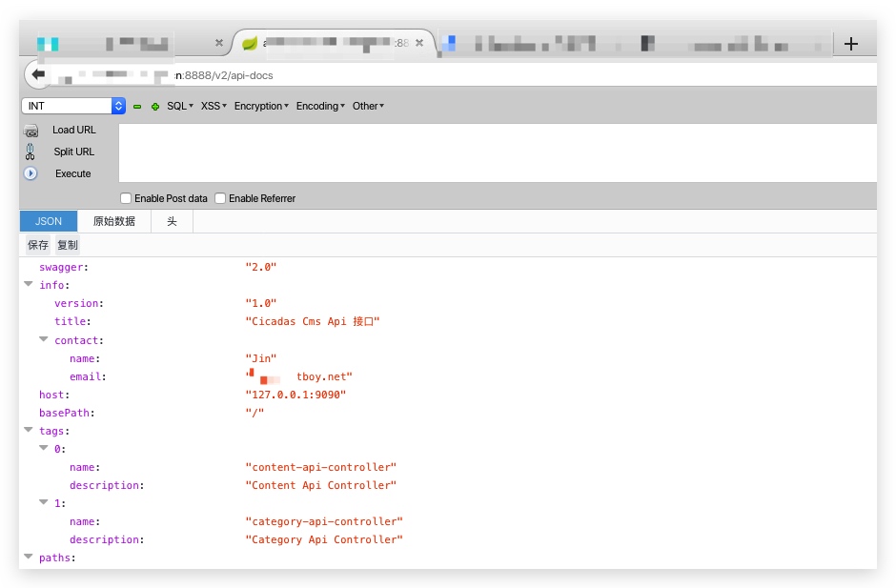Screen dimensions: 896x588
Task: Click the Load URL printer icon
Action: 31,131
